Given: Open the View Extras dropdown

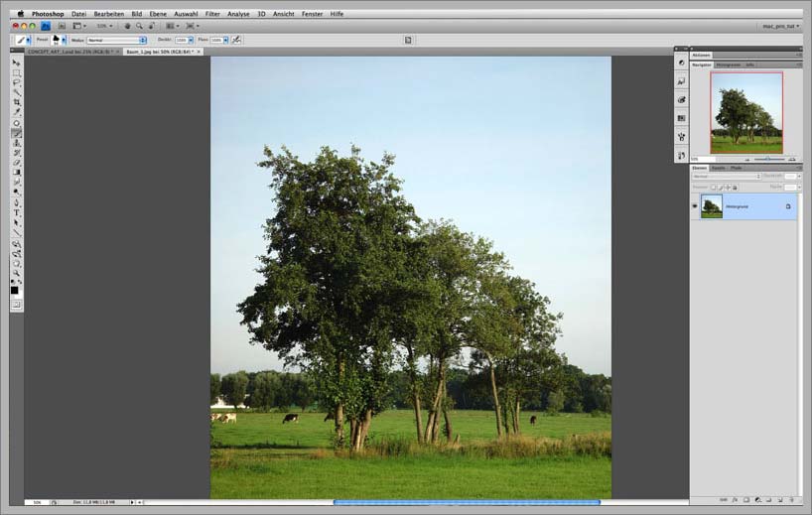Looking at the screenshot, I should click(x=79, y=26).
